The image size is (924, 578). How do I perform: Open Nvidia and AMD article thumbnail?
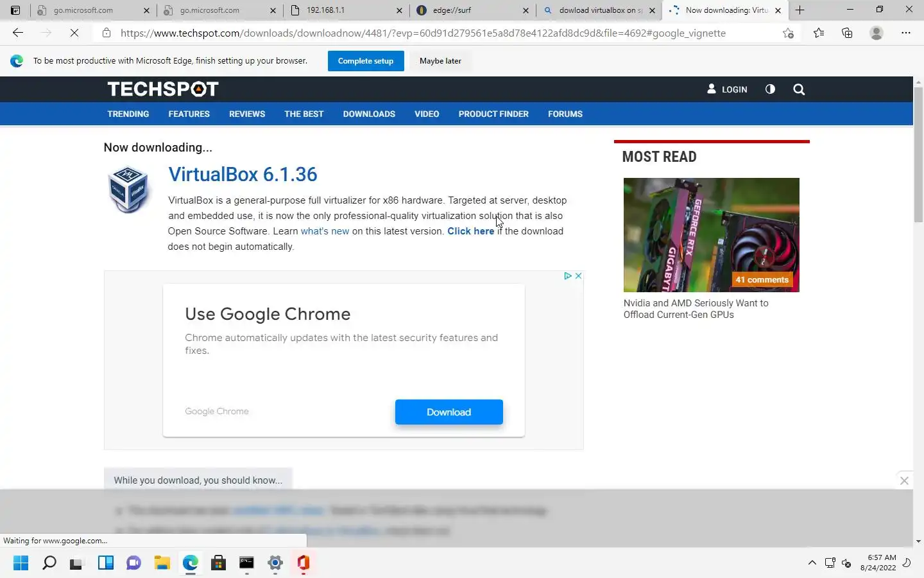(x=712, y=235)
